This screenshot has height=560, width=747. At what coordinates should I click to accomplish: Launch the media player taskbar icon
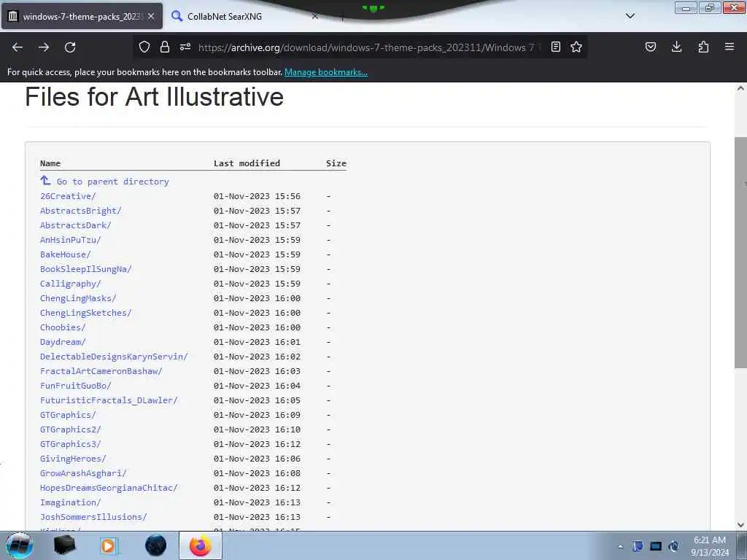(x=109, y=545)
